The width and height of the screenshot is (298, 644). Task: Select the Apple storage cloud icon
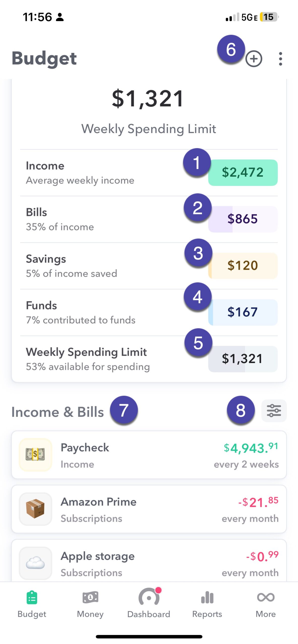click(35, 563)
